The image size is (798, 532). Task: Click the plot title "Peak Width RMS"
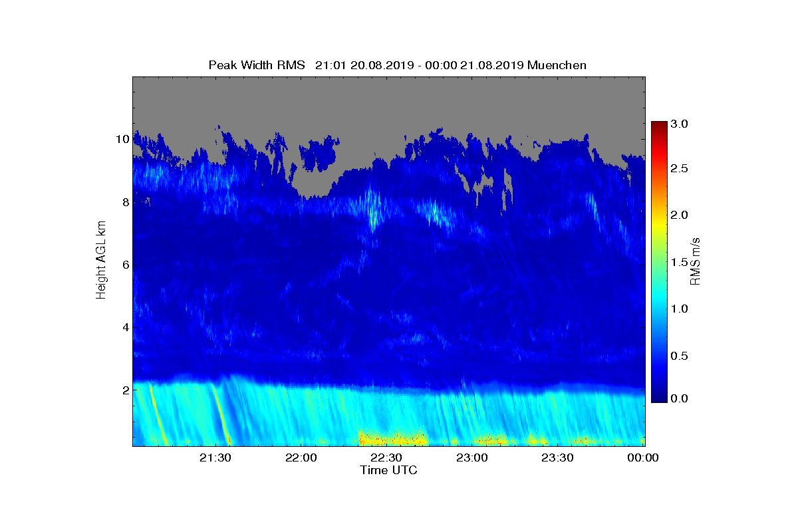point(257,65)
